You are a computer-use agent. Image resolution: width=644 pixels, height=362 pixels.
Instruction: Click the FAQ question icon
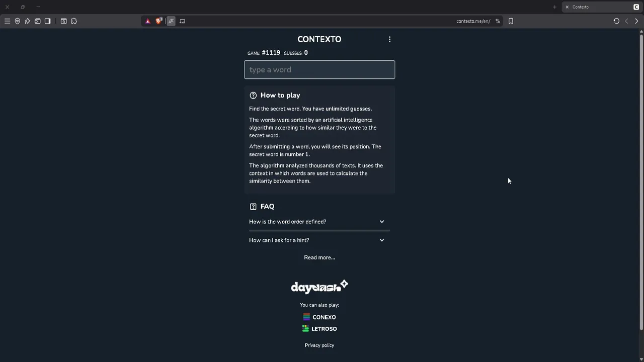(x=253, y=206)
